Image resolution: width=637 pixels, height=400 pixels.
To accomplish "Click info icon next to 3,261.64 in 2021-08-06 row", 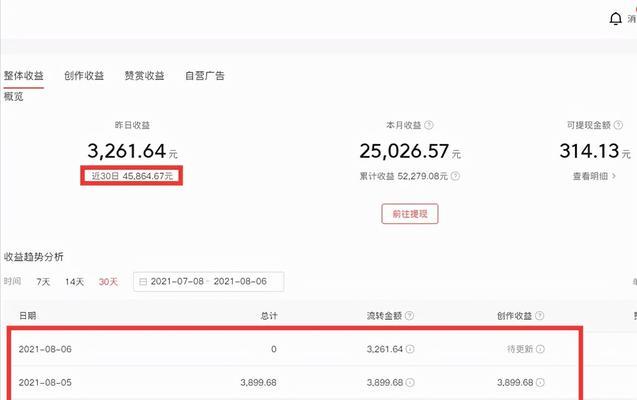I will pyautogui.click(x=410, y=349).
